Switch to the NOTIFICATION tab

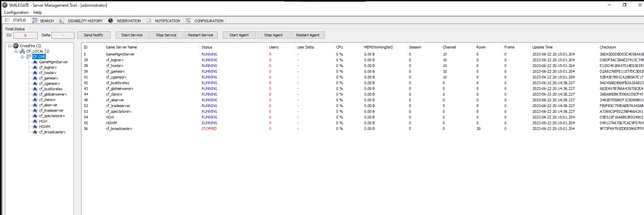point(164,21)
